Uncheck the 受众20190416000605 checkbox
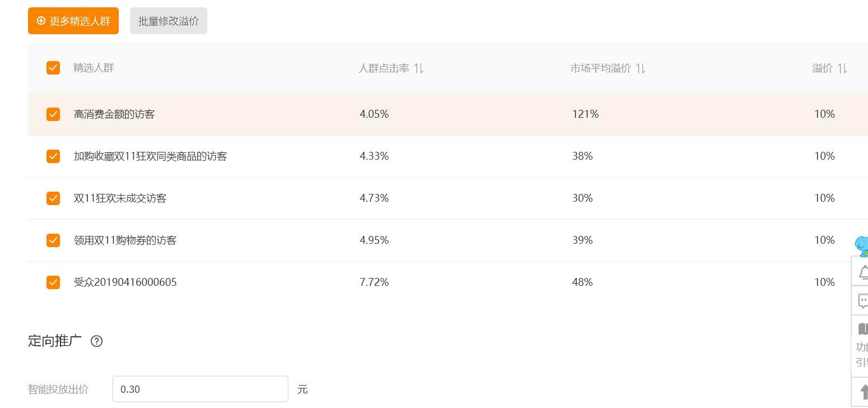The height and width of the screenshot is (408, 868). (53, 282)
